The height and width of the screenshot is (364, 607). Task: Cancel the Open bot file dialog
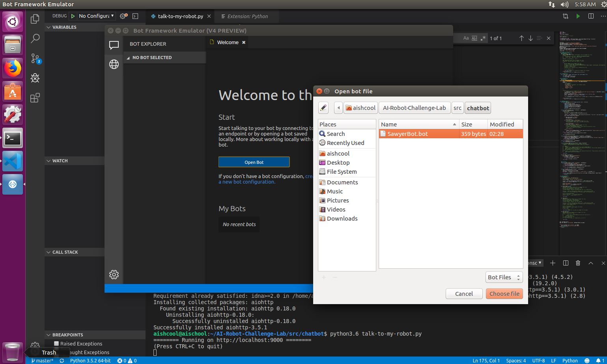point(464,294)
